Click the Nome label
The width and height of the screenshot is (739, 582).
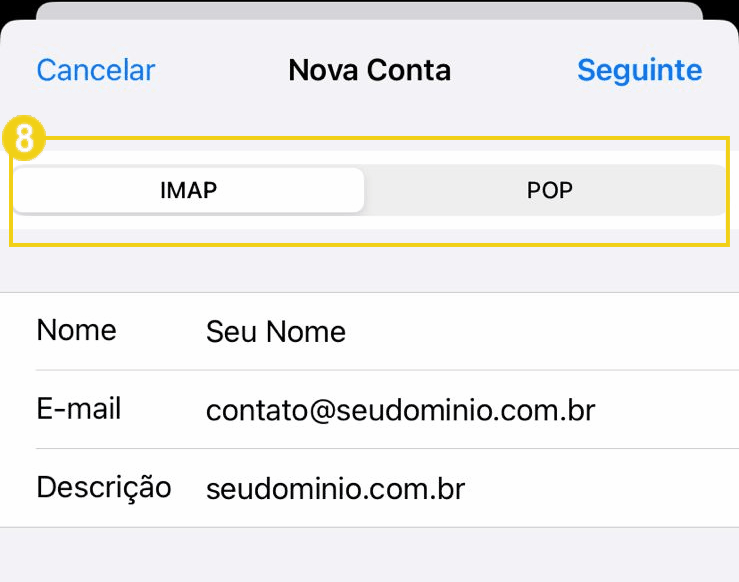[x=76, y=330]
